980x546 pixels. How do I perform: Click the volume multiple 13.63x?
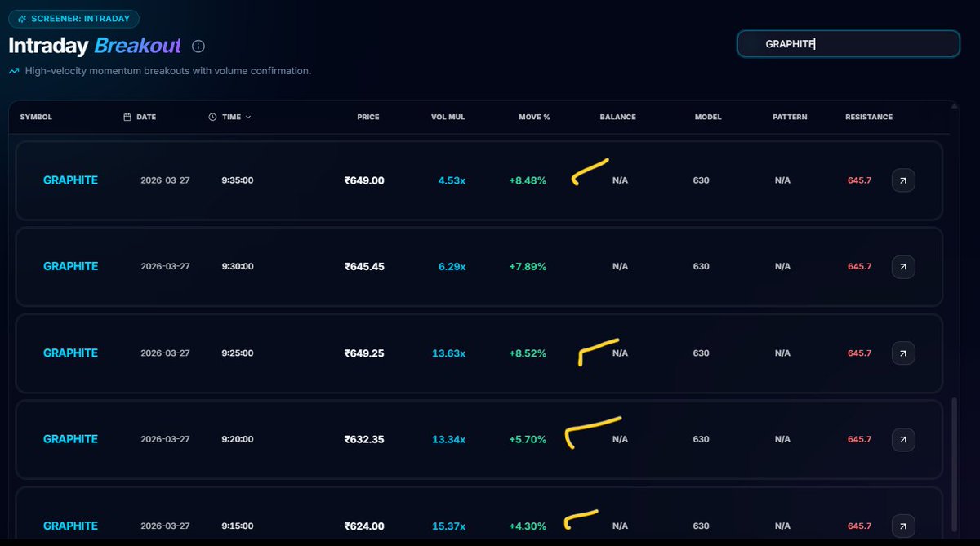coord(449,353)
